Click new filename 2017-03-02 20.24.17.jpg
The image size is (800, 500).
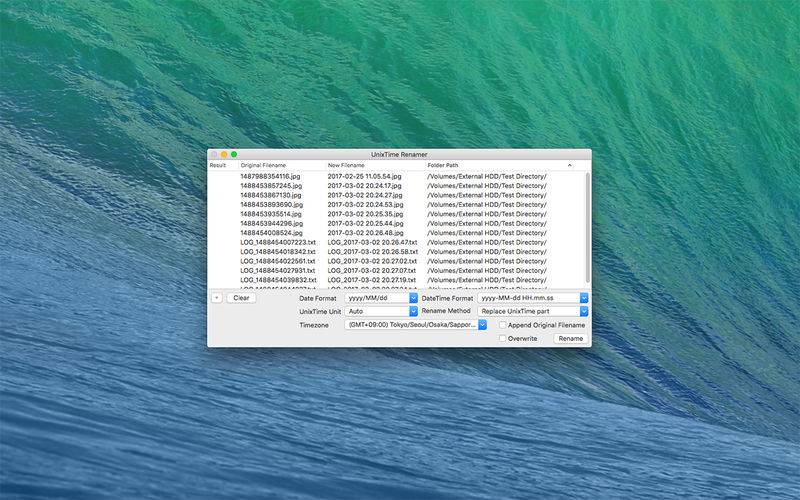point(364,186)
